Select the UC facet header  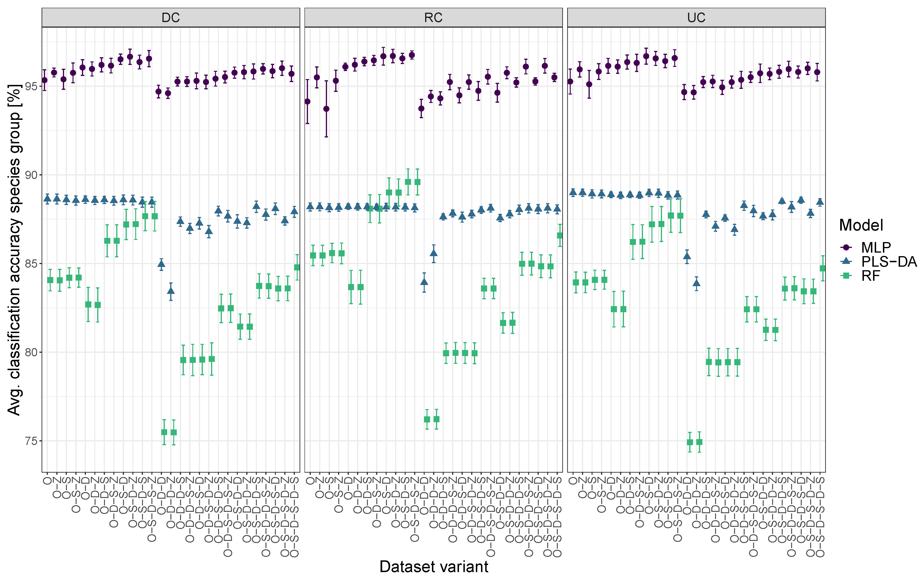(696, 18)
